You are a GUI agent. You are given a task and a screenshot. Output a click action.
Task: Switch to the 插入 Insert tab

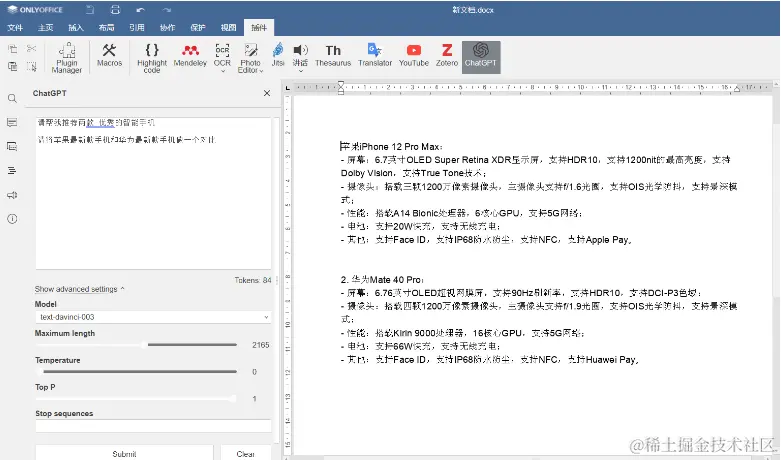(76, 28)
